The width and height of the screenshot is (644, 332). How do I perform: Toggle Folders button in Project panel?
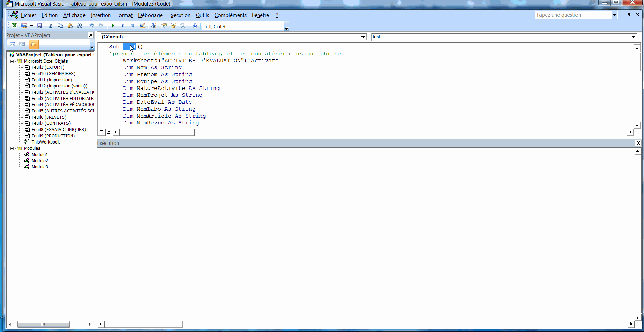(x=34, y=44)
